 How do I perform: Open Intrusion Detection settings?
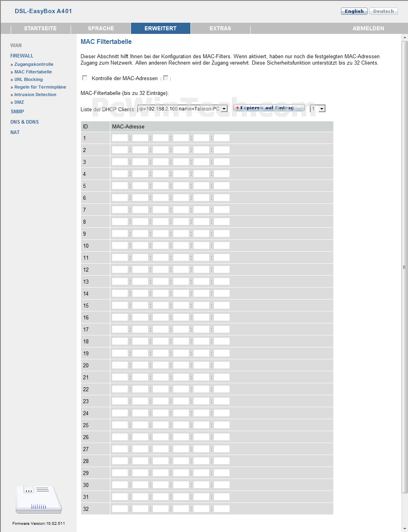coord(35,95)
